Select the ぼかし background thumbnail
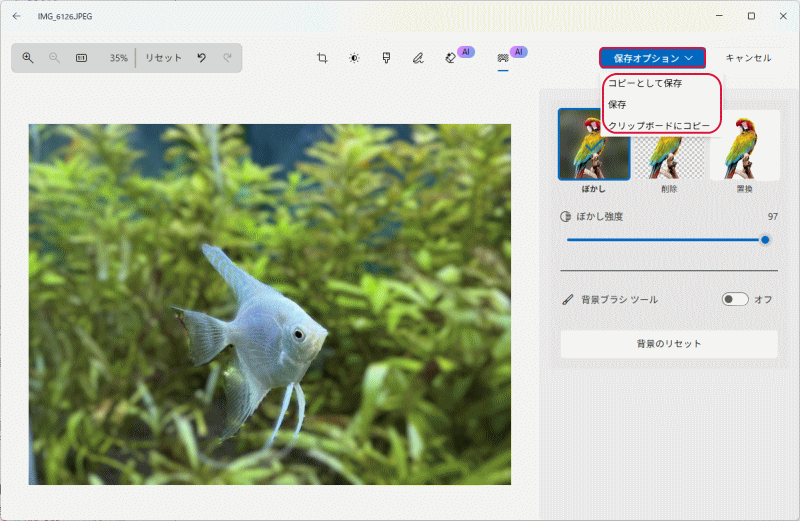 pyautogui.click(x=594, y=144)
